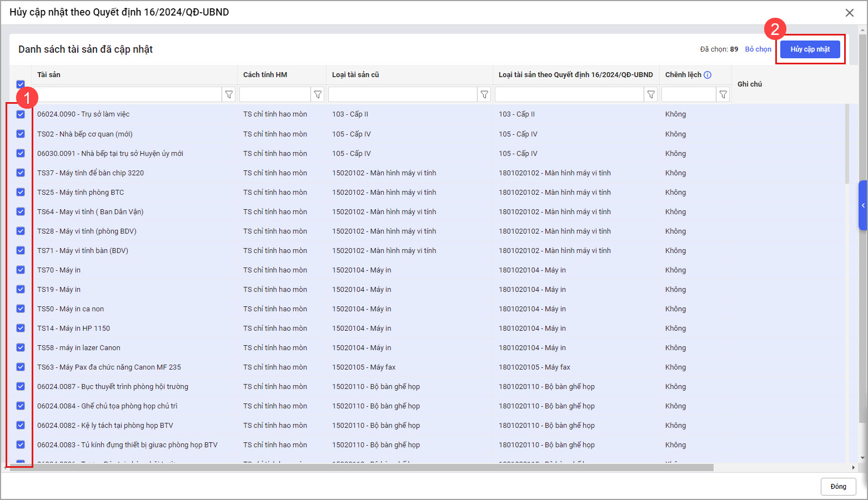Click filter icon for Quyết định 16/2024 asset type column
This screenshot has width=868, height=500.
coord(651,95)
